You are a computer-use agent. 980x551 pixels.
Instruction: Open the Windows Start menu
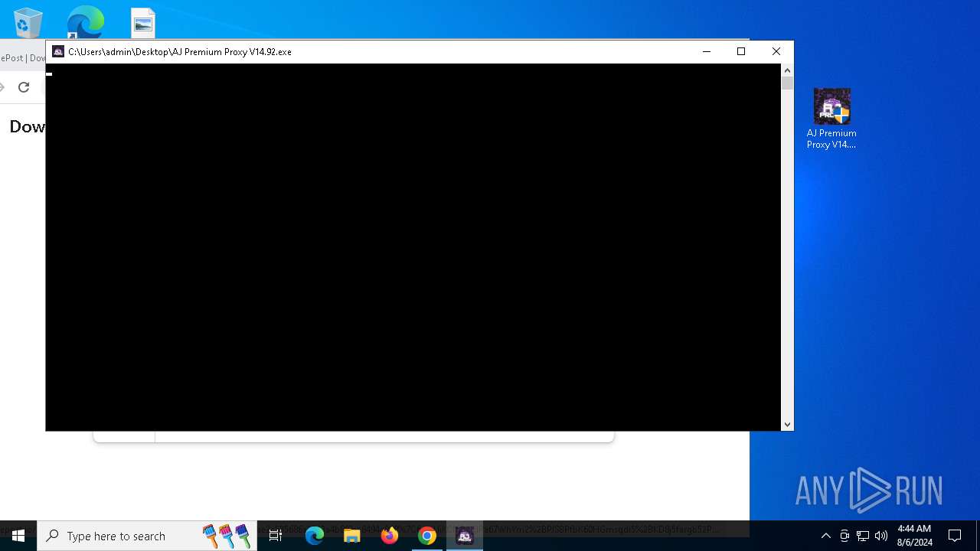pos(18,536)
